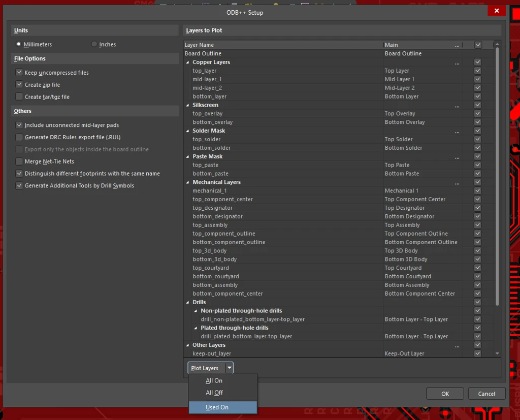This screenshot has width=520, height=420.
Task: Uncheck plot box for top_layer row
Action: 477,71
